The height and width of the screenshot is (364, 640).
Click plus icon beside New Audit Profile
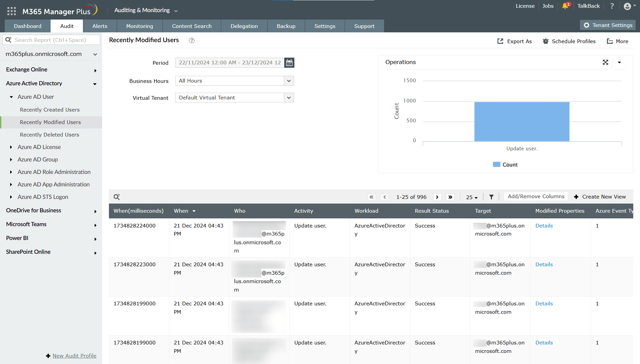click(48, 356)
